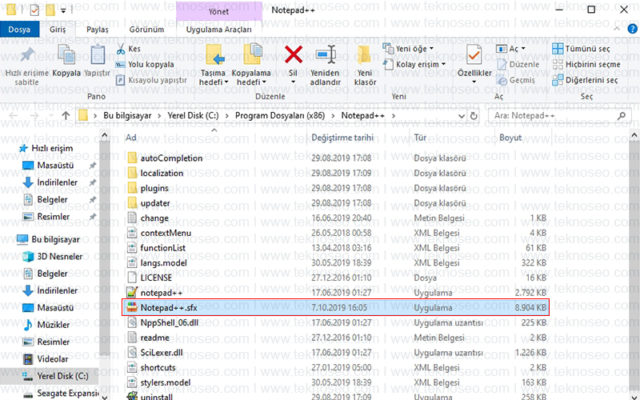Click the Özellikler properties icon
The image size is (640, 400).
[474, 55]
